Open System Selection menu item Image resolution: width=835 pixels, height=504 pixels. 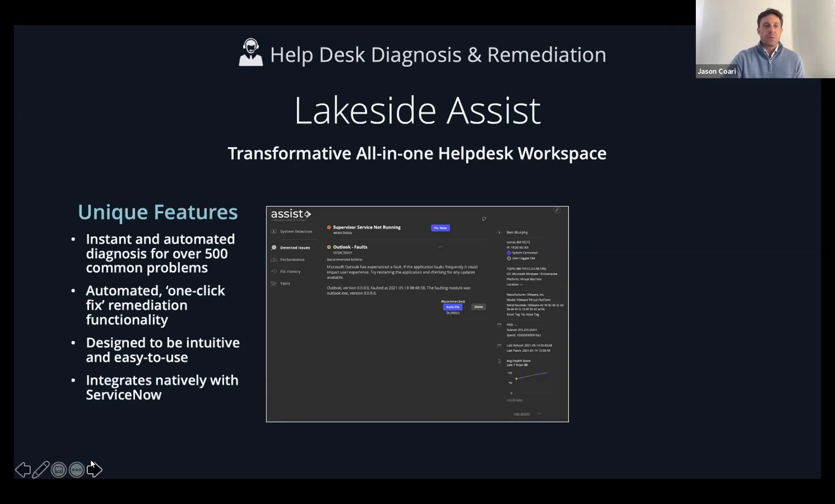pyautogui.click(x=296, y=232)
